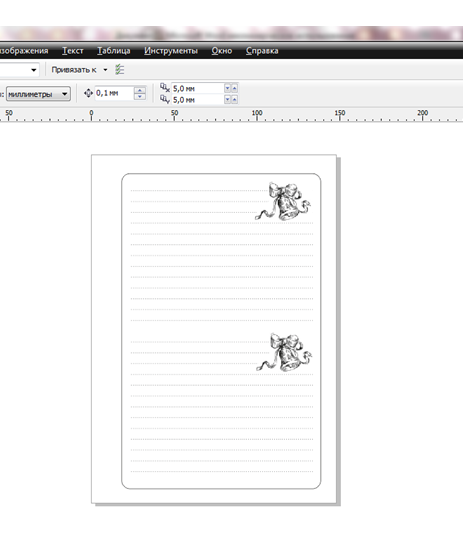This screenshot has width=463, height=551.
Task: Open the Справка menu
Action: (262, 51)
